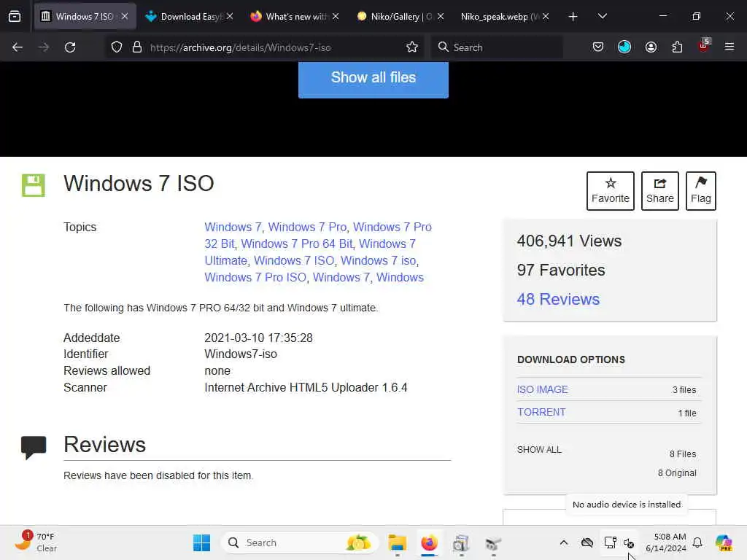747x560 pixels.
Task: Open the TORRENT download option
Action: click(x=542, y=413)
